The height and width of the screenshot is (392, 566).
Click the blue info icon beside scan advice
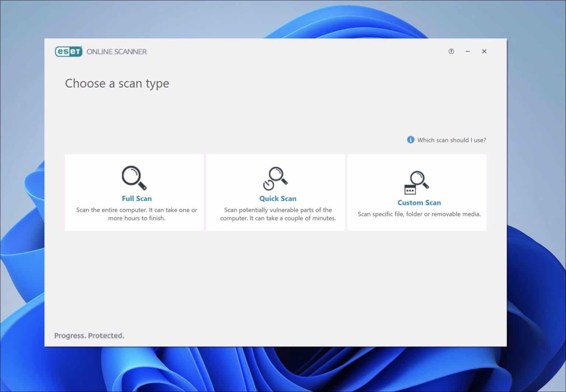click(410, 140)
